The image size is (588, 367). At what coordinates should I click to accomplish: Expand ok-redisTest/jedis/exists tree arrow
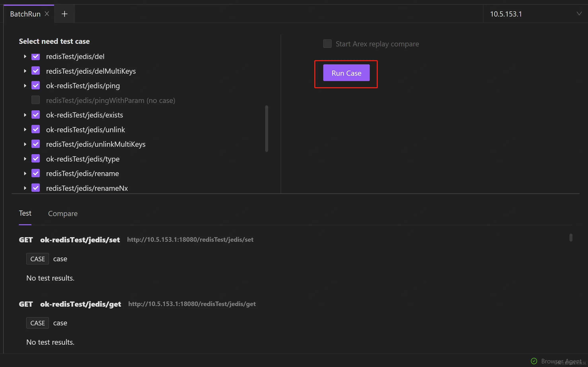pyautogui.click(x=25, y=115)
